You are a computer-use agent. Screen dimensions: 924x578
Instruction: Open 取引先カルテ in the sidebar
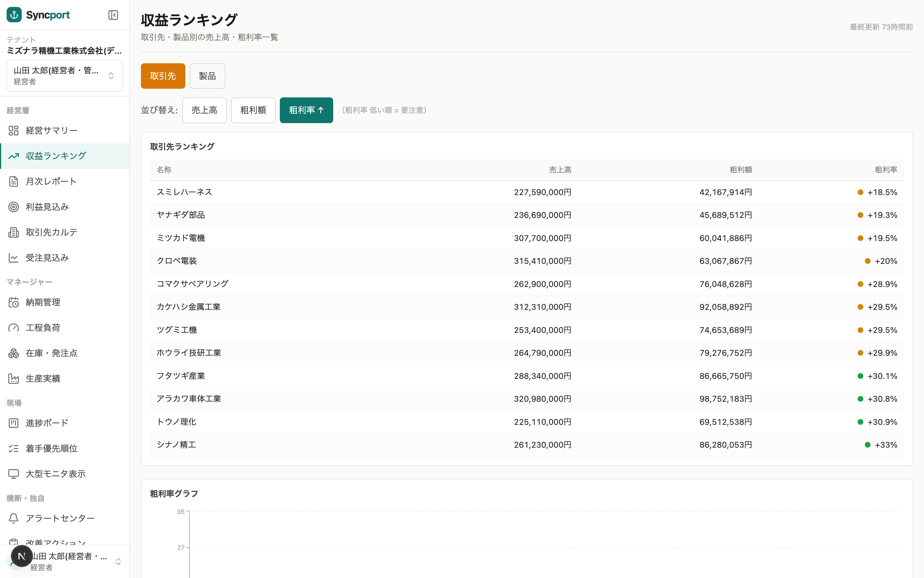[x=64, y=232]
